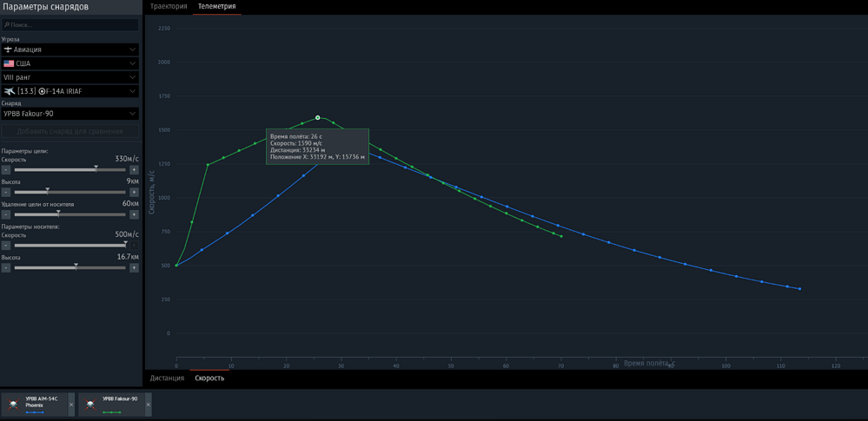Viewport: 868px width, 421px height.
Task: Click the magnifier icon in search box
Action: click(7, 25)
